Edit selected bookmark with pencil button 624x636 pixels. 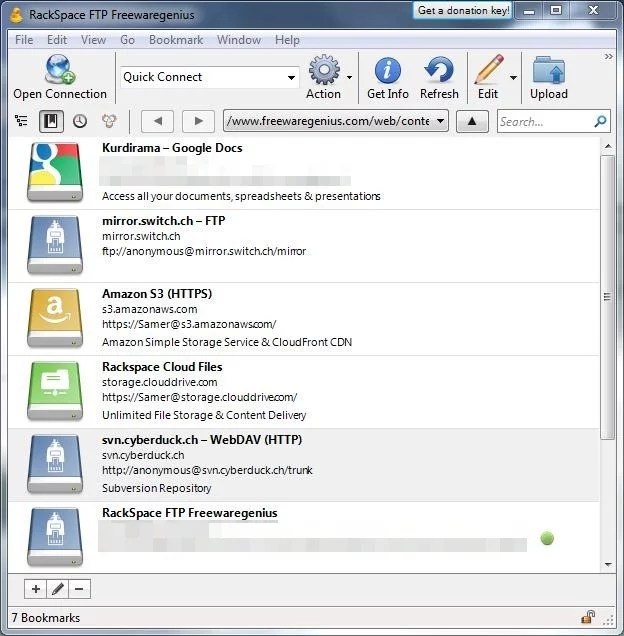click(58, 589)
